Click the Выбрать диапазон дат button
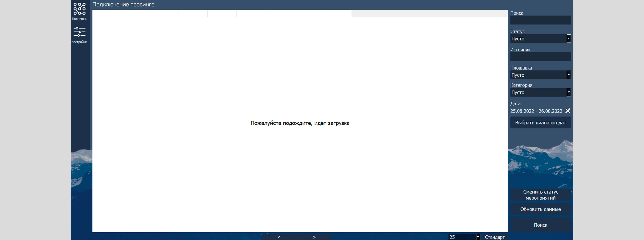 pyautogui.click(x=541, y=123)
